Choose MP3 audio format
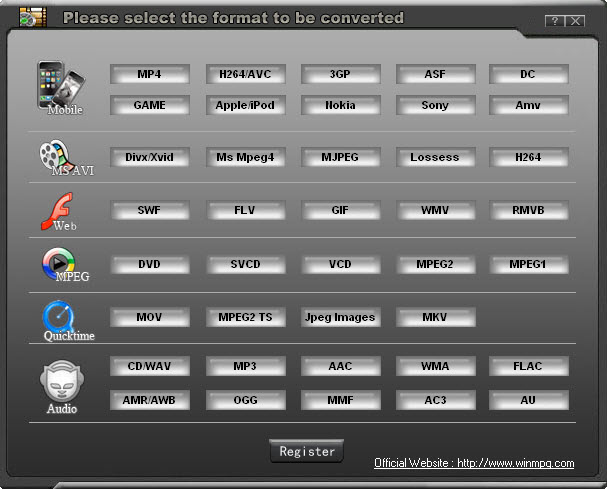Viewport: 607px width, 489px height. (x=245, y=366)
